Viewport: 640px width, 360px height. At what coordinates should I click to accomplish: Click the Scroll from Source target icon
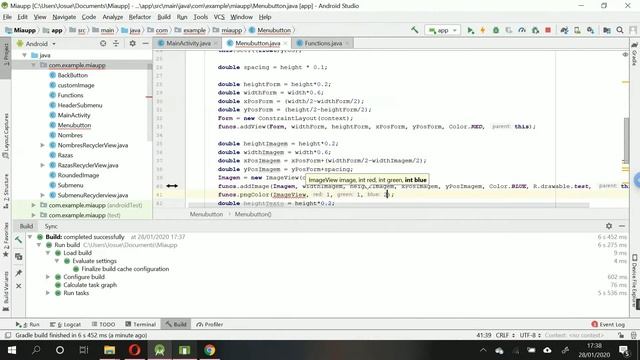tap(103, 43)
